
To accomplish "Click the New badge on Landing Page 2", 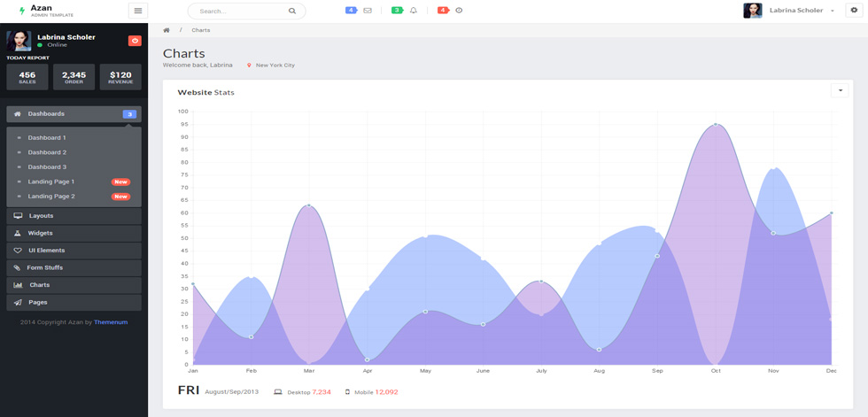I will (120, 197).
